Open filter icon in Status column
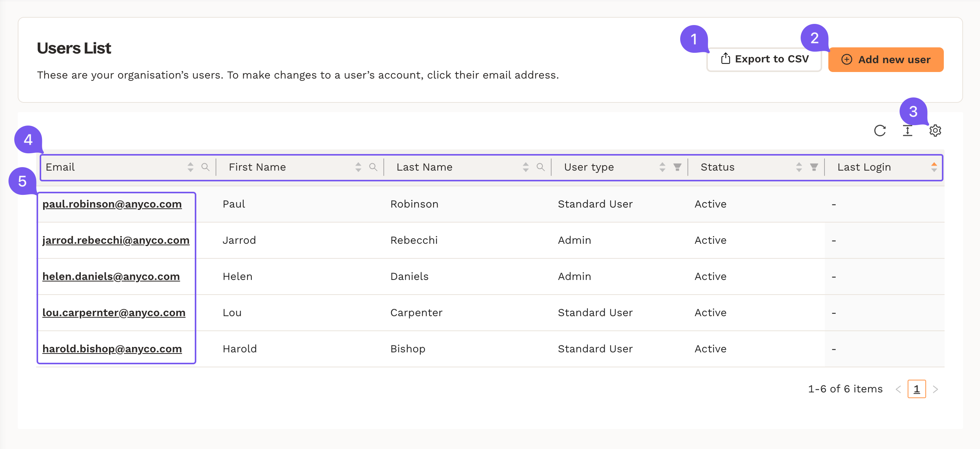The image size is (980, 449). pyautogui.click(x=814, y=167)
